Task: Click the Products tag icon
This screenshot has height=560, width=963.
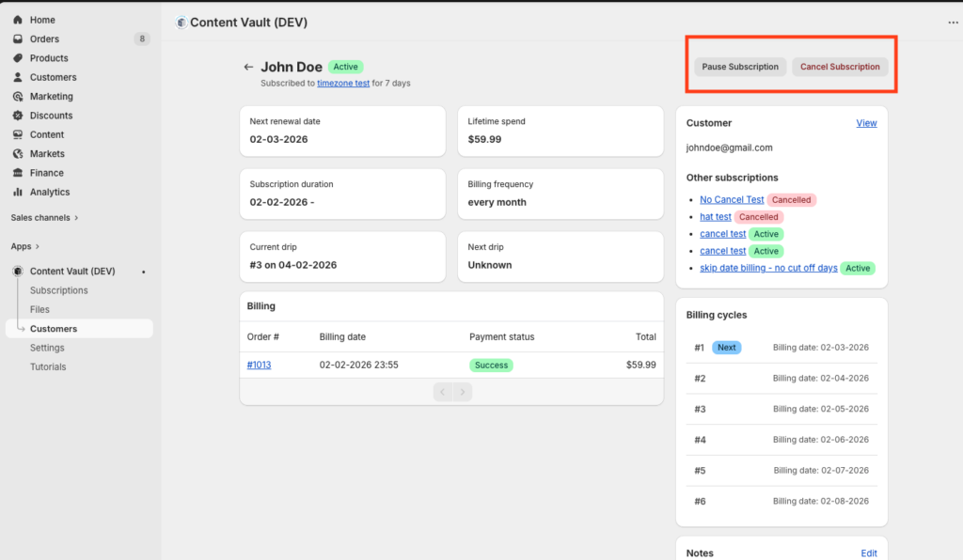Action: (18, 58)
